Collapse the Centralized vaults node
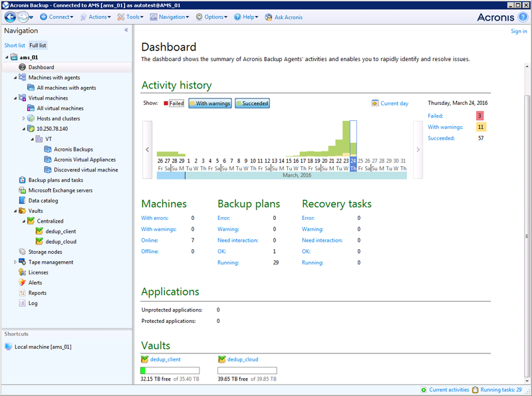The image size is (532, 396). [24, 221]
